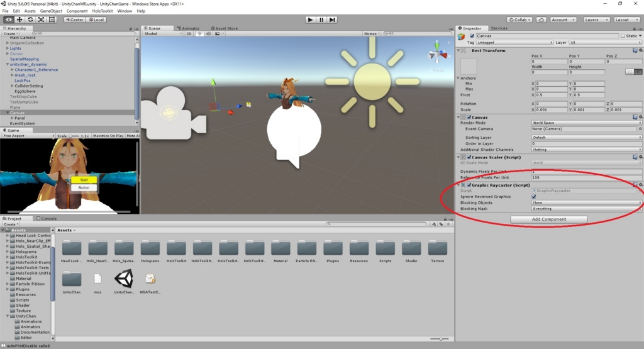Image resolution: width=644 pixels, height=349 pixels.
Task: Toggle pivot Center mode button
Action: (74, 19)
